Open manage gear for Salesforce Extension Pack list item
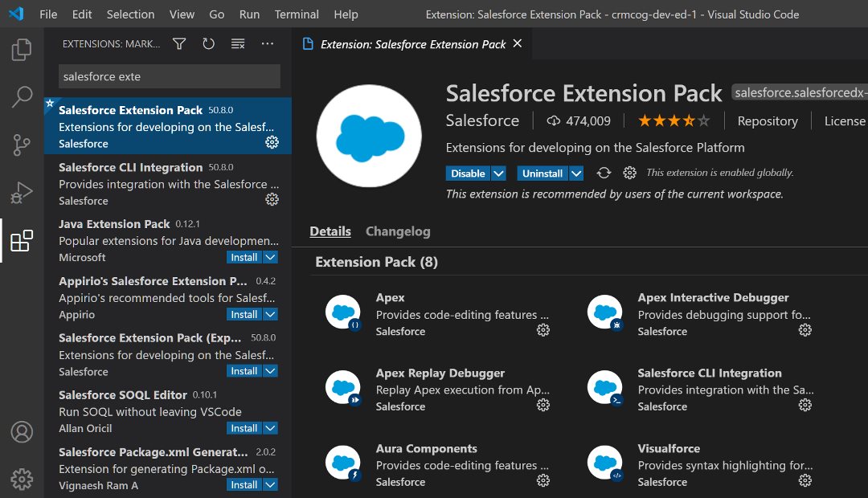Viewport: 868px width, 498px height. coord(272,142)
